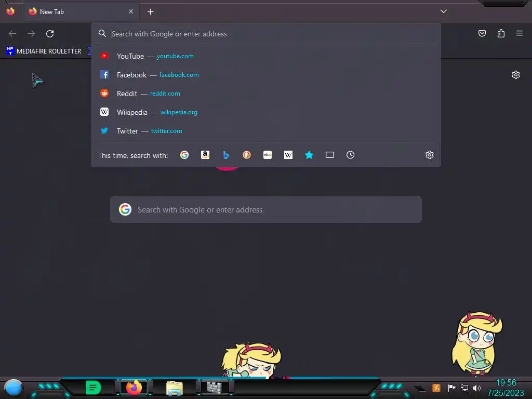Open the network tray icon
532x399 pixels.
(x=464, y=388)
